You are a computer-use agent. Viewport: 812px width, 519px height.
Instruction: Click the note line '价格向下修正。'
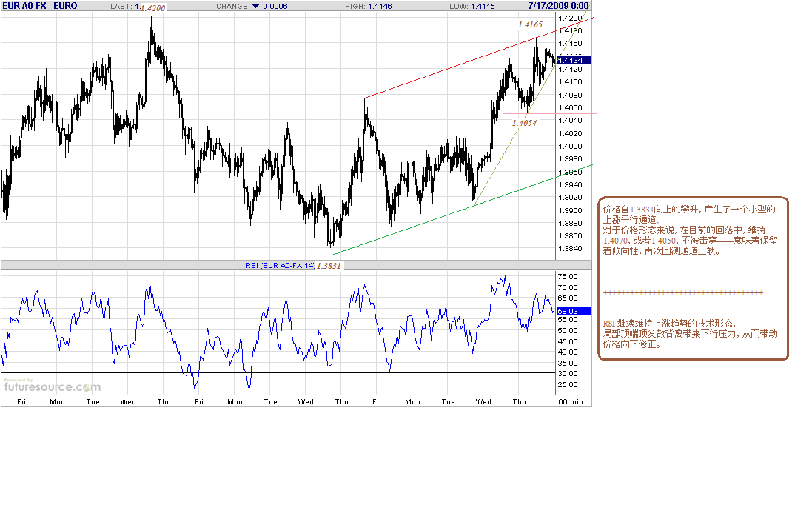click(632, 344)
